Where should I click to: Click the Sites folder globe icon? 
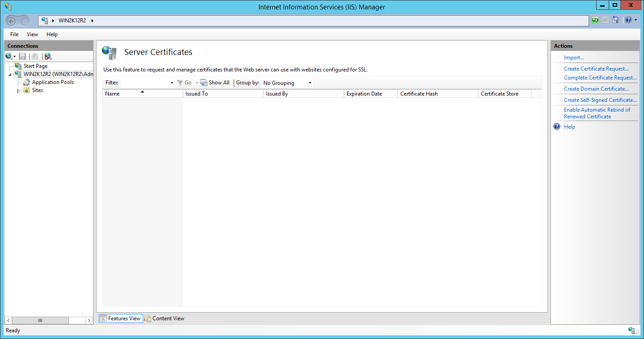click(x=26, y=90)
